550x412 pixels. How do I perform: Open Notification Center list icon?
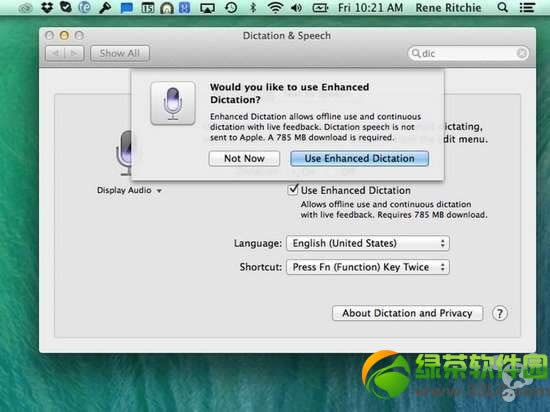(527, 7)
